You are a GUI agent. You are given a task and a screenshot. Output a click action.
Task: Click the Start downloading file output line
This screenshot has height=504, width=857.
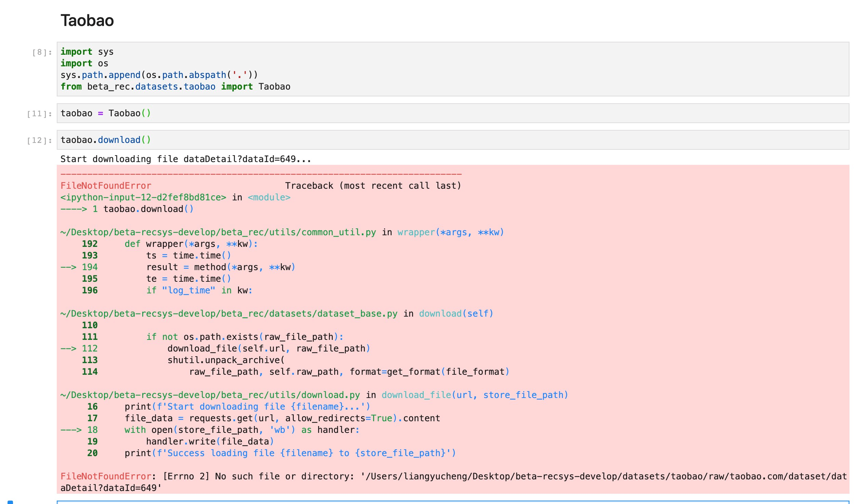(185, 159)
